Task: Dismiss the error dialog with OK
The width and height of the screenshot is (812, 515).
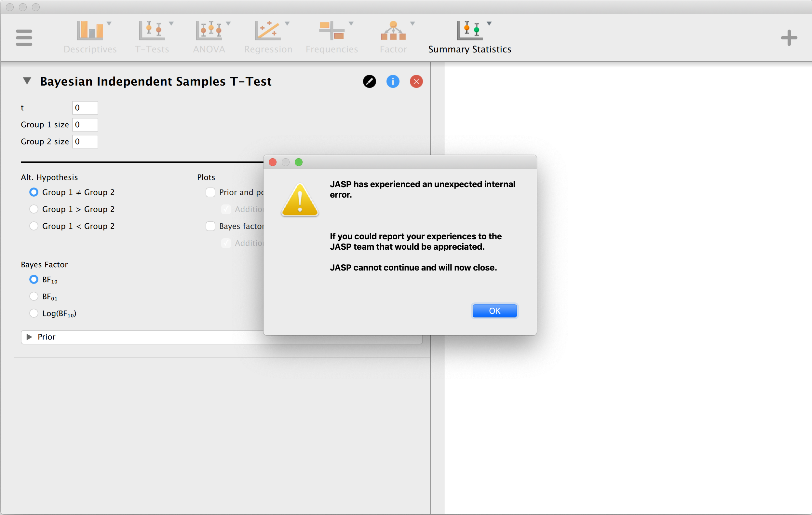Action: pos(494,311)
